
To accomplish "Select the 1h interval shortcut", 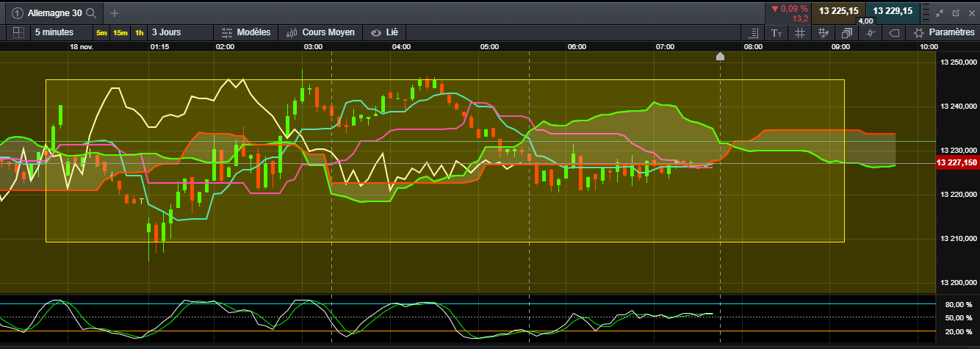I will (x=139, y=33).
